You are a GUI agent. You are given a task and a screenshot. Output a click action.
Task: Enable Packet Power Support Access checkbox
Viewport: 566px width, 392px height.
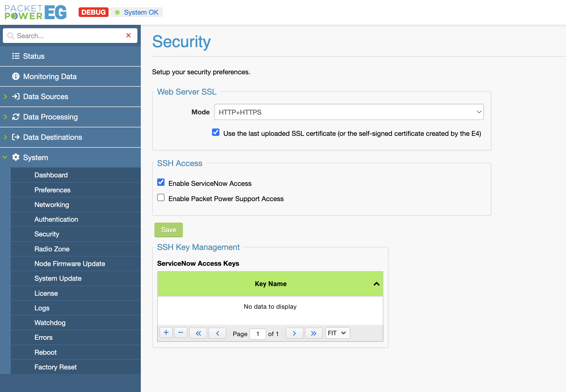click(161, 198)
